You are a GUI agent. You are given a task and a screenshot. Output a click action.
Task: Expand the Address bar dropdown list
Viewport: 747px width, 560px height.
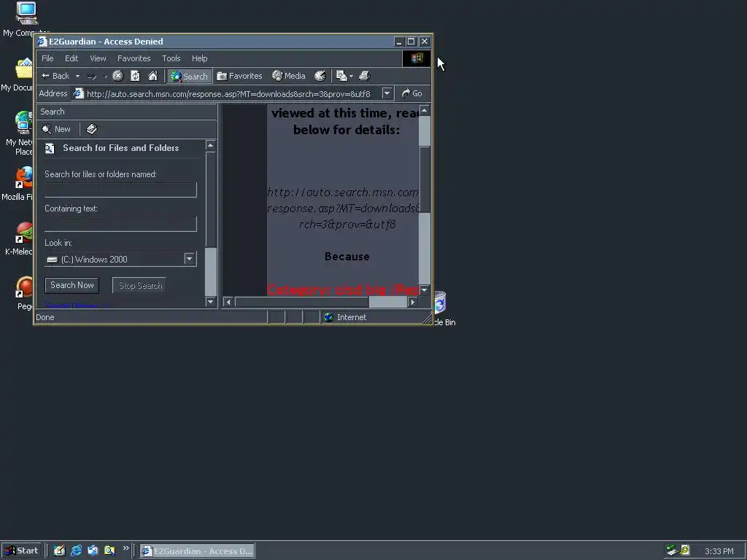click(387, 93)
